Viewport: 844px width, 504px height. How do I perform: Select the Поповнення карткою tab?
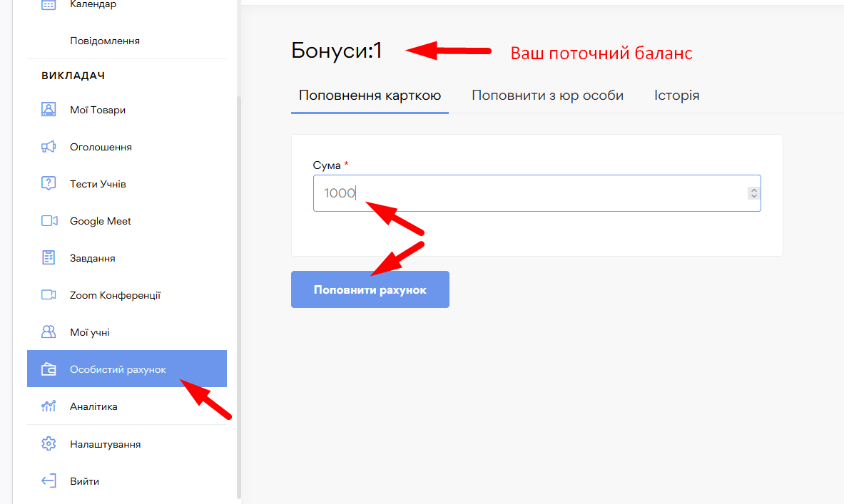[x=370, y=96]
